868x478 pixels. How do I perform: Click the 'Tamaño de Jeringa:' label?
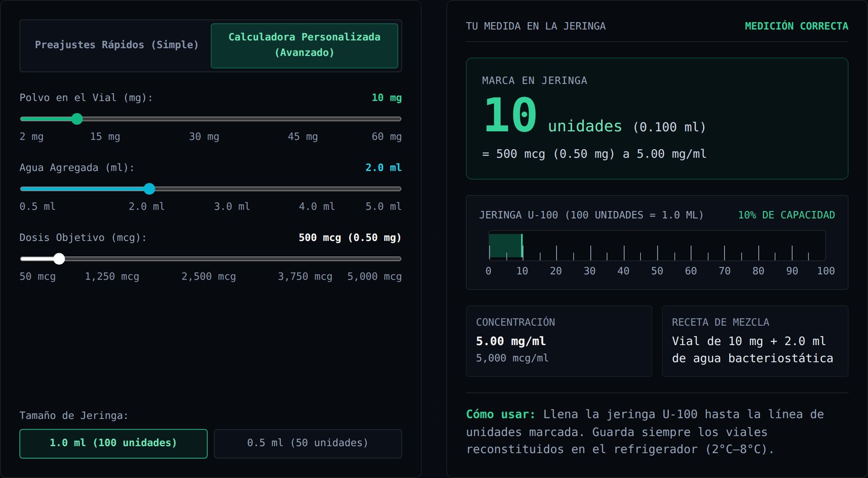(74, 416)
